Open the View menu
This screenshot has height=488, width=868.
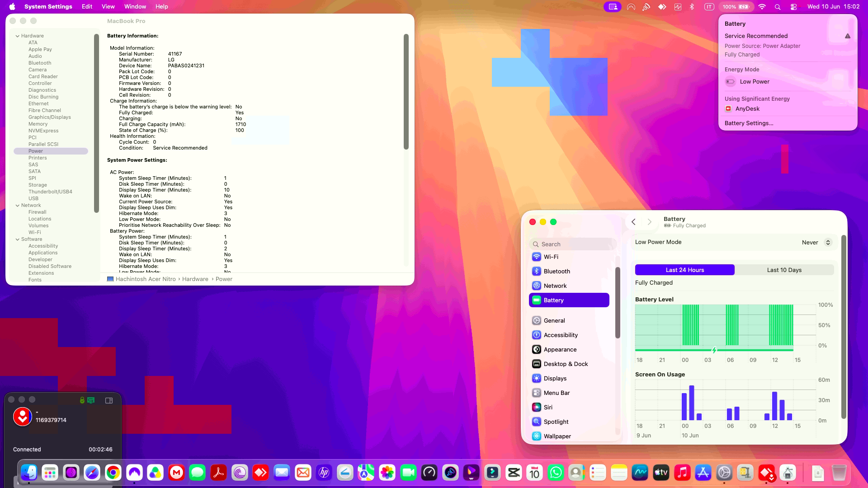point(108,6)
